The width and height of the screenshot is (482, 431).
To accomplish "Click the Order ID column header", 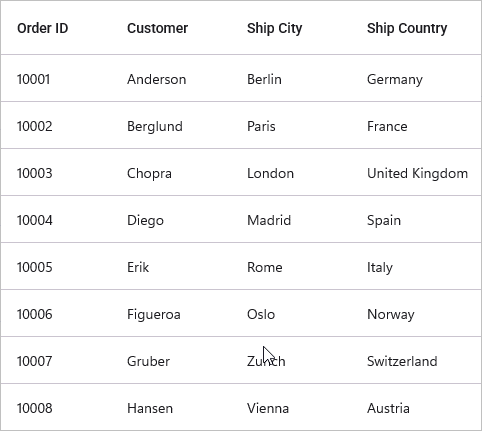I will [42, 28].
